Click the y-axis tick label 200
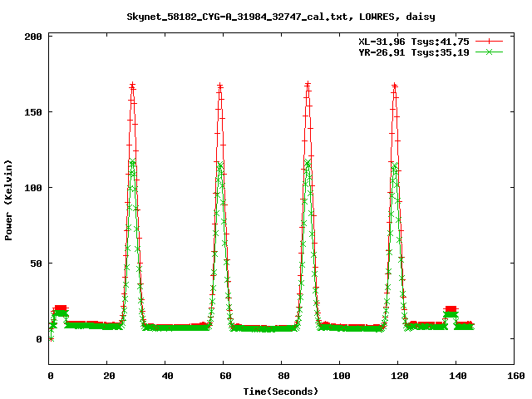The width and height of the screenshot is (532, 399). click(x=33, y=37)
